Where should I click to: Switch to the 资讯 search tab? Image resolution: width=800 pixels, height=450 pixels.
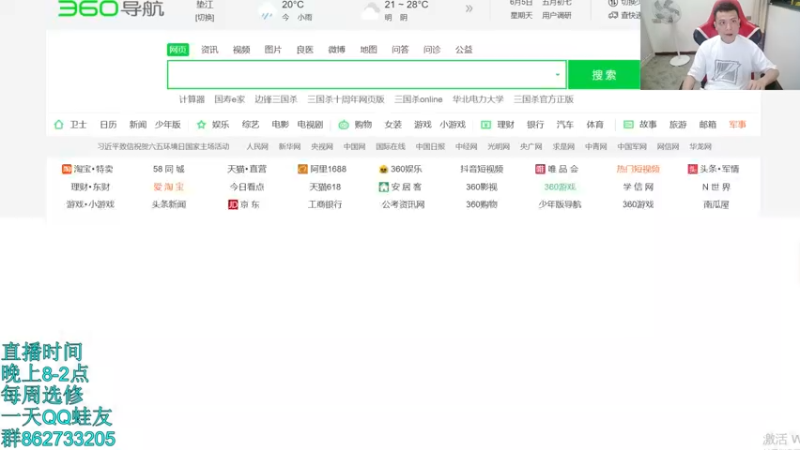click(209, 49)
